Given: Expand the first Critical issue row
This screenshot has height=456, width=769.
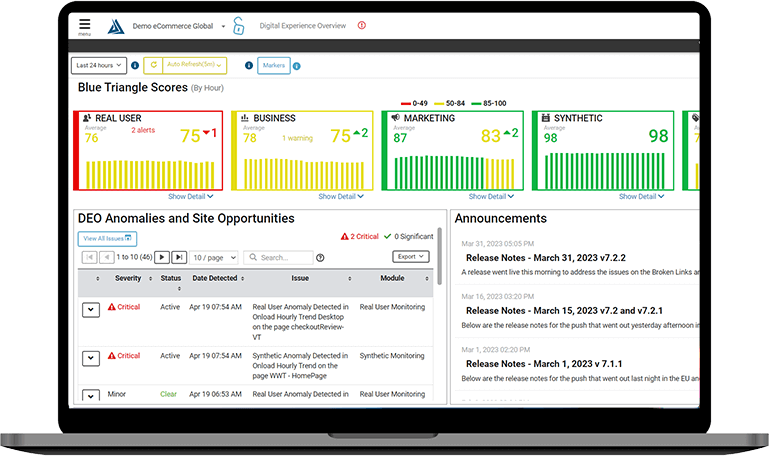Looking at the screenshot, I should [x=90, y=310].
